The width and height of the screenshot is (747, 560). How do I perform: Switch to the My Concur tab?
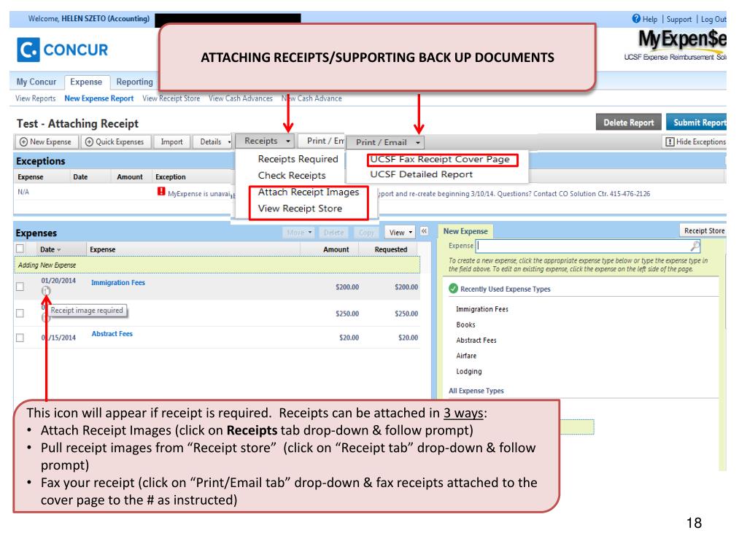36,82
